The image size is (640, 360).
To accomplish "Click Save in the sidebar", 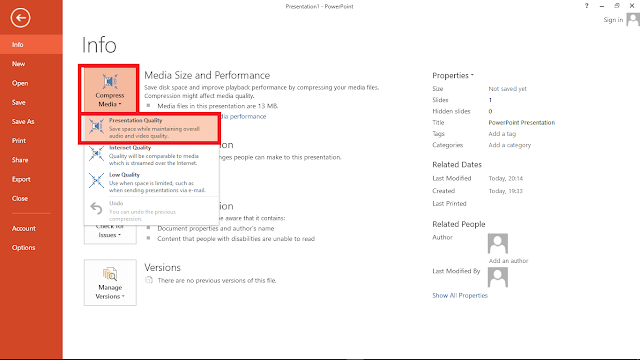I will (x=31, y=102).
